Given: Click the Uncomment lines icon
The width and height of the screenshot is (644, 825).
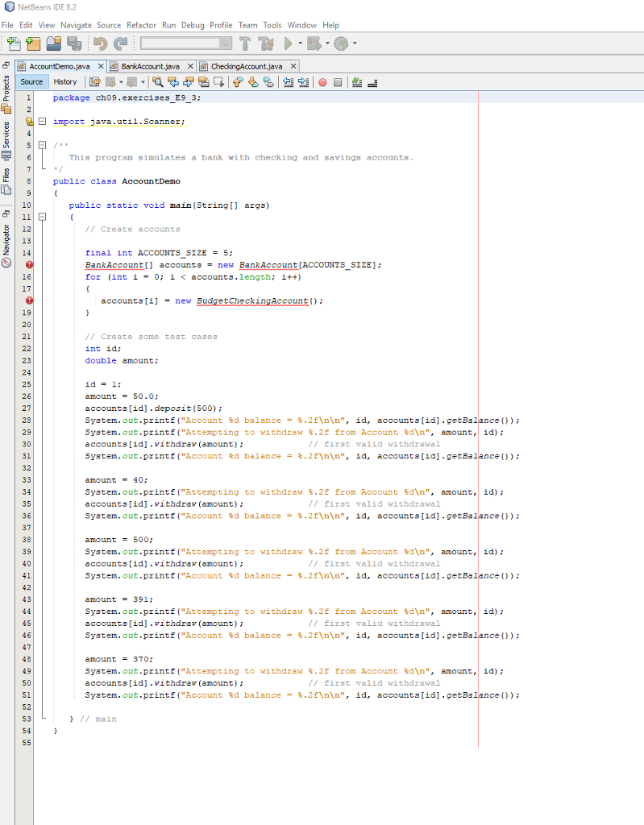Looking at the screenshot, I should (372, 83).
